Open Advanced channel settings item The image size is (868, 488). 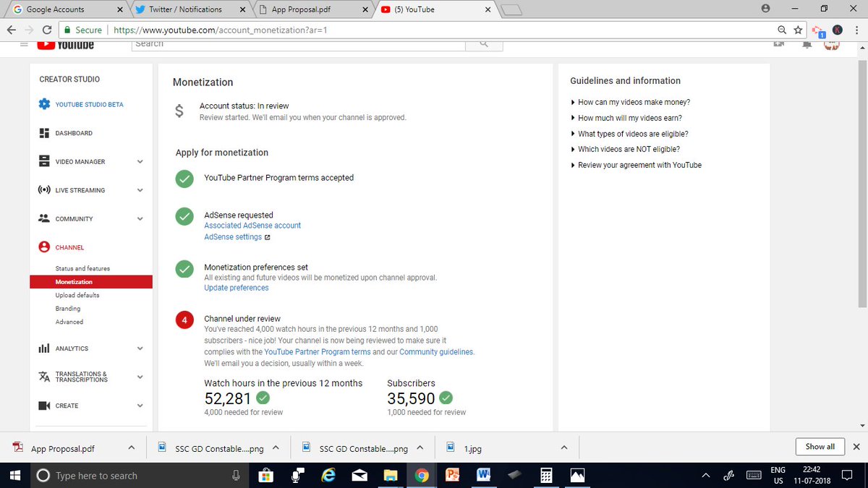pyautogui.click(x=69, y=322)
